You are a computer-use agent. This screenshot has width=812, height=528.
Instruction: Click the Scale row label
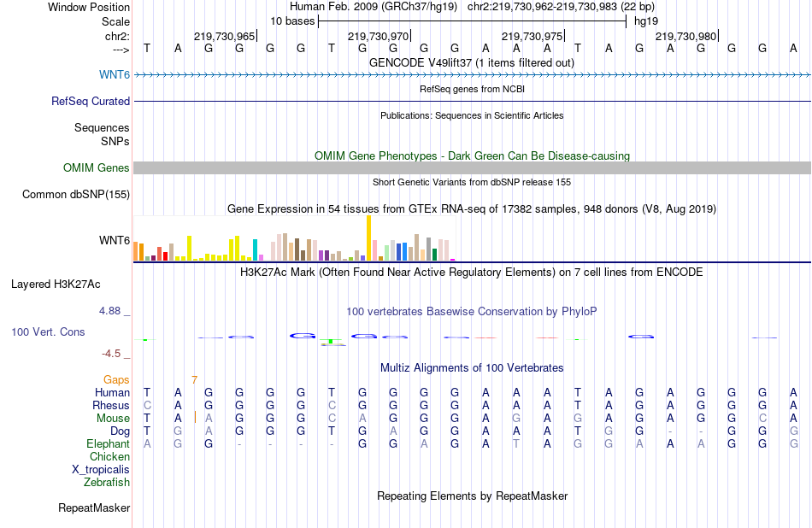click(x=116, y=21)
